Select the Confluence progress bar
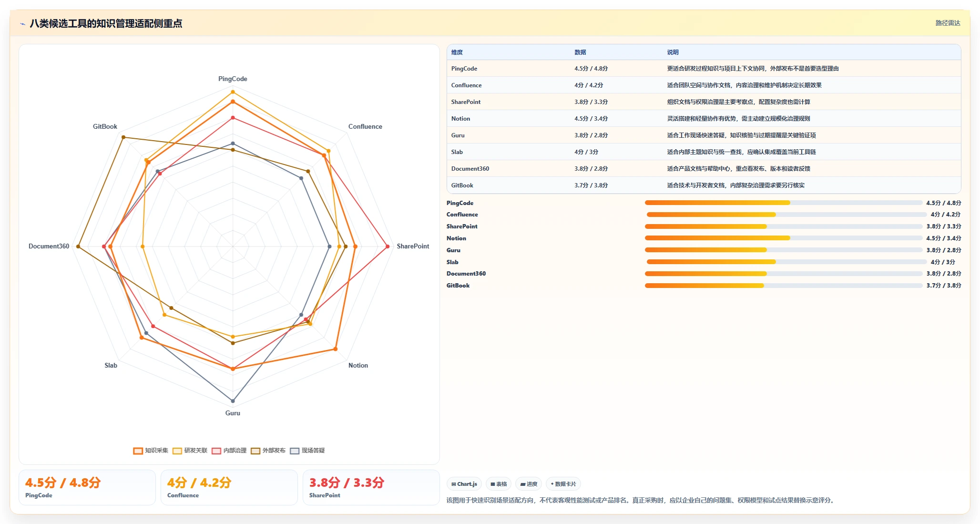 click(x=786, y=215)
